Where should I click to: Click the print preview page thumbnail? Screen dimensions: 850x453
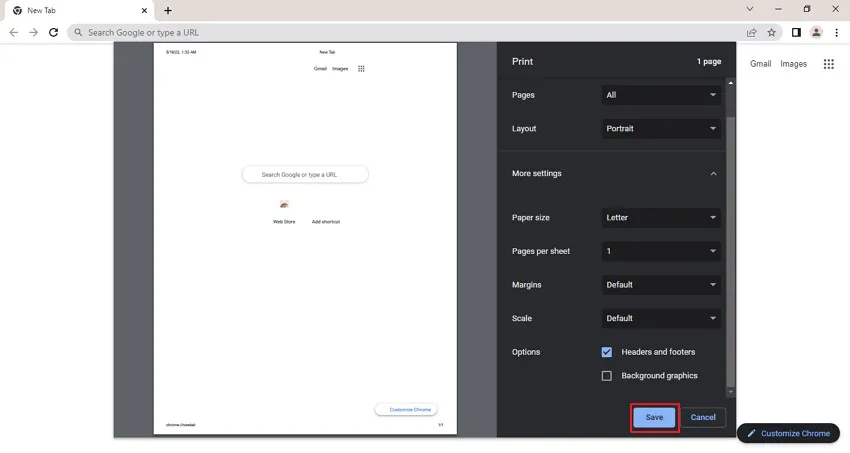point(305,238)
